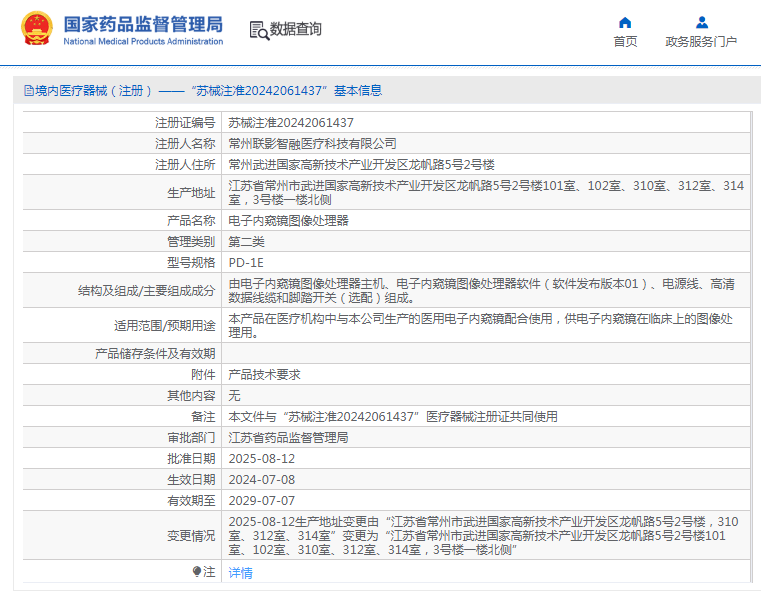761x595 pixels.
Task: Click the expiry date 2029-07-07 cell
Action: point(262,500)
